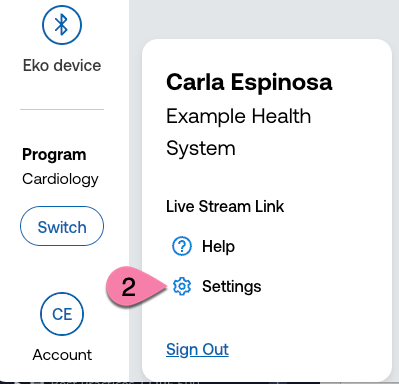Click the Example Health System text
This screenshot has height=384, width=399.
[x=238, y=132]
